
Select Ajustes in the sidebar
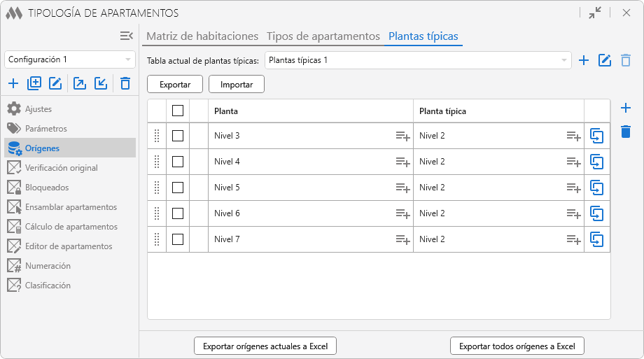tap(38, 109)
